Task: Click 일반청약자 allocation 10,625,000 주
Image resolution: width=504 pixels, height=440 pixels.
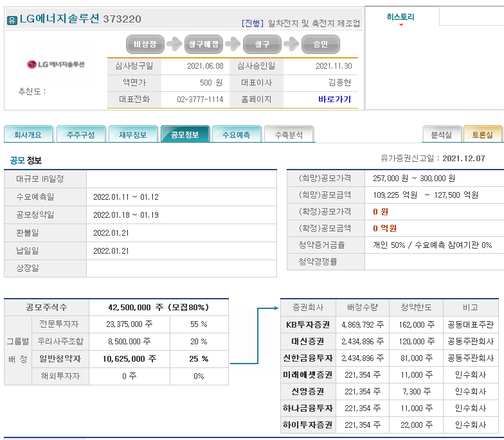Action: coord(129,358)
